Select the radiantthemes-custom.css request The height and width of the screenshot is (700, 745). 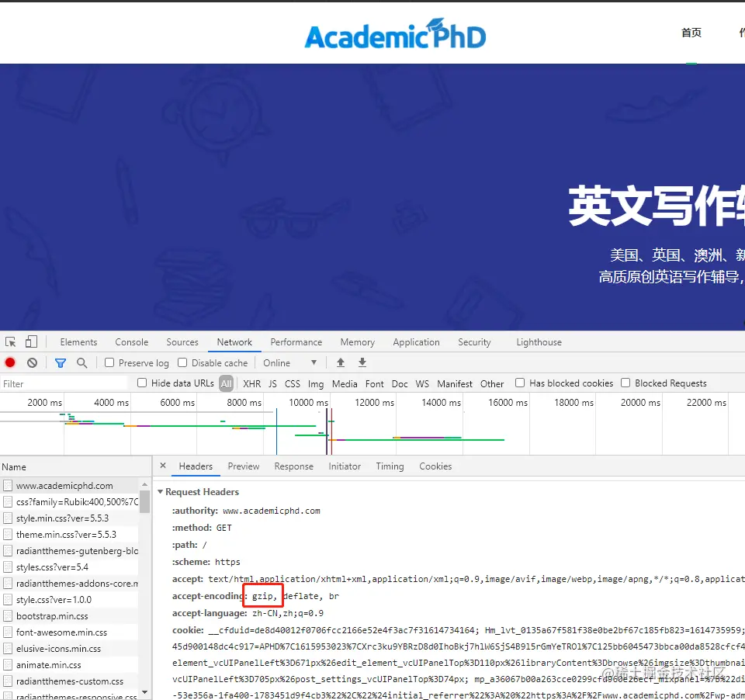click(71, 681)
